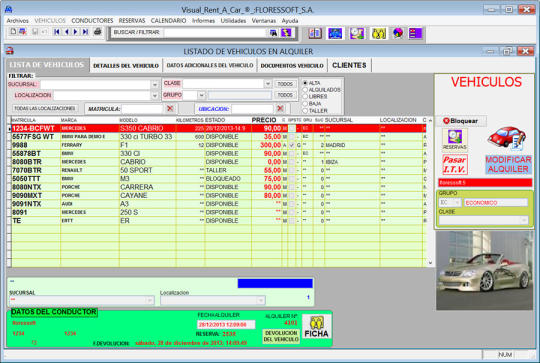
Task: Open the CLASE dropdown in side panel
Action: (524, 220)
